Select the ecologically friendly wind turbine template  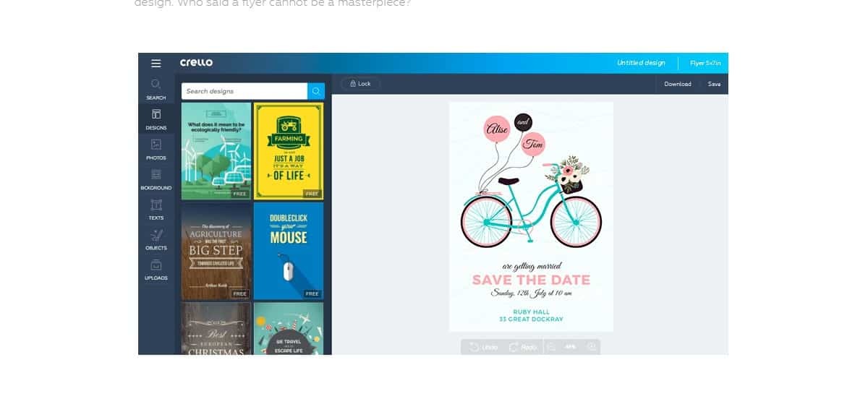216,150
